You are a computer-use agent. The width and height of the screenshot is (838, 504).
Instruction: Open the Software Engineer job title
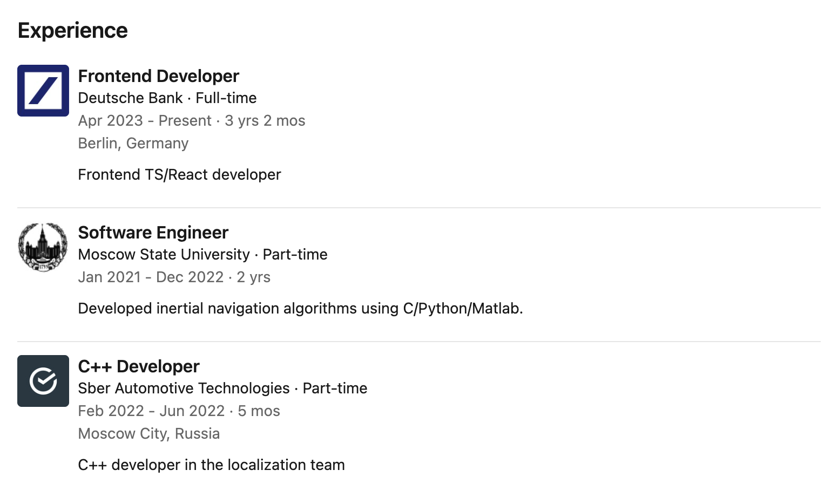[x=153, y=233]
